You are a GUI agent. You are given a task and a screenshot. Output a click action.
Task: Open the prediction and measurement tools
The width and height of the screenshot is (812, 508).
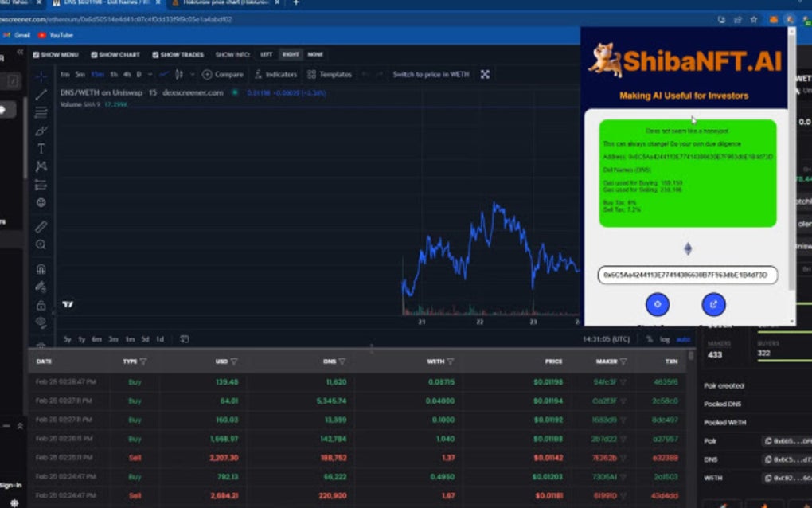pyautogui.click(x=41, y=185)
